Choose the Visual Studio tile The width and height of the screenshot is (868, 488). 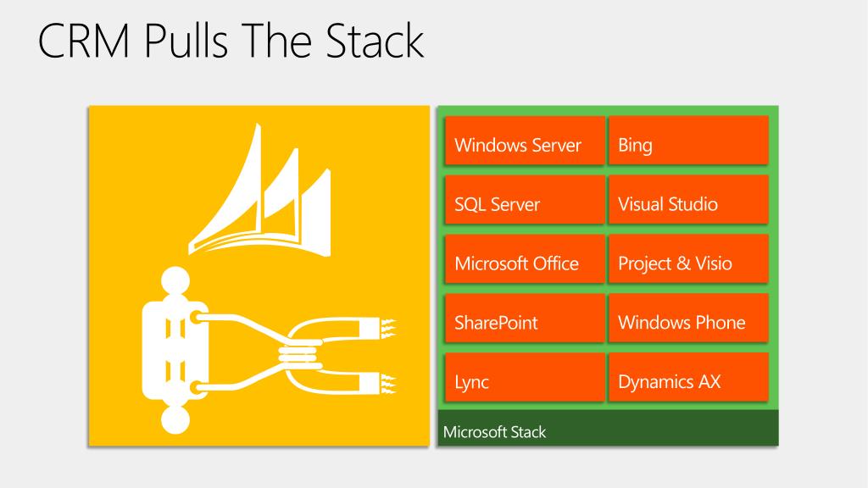tap(688, 199)
